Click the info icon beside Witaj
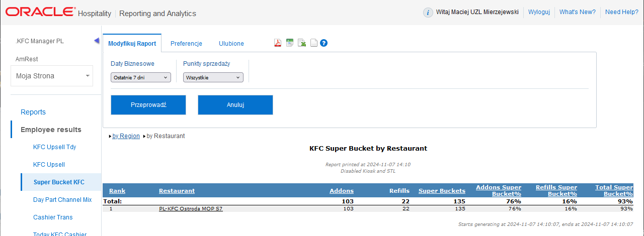The image size is (644, 236). tap(428, 13)
